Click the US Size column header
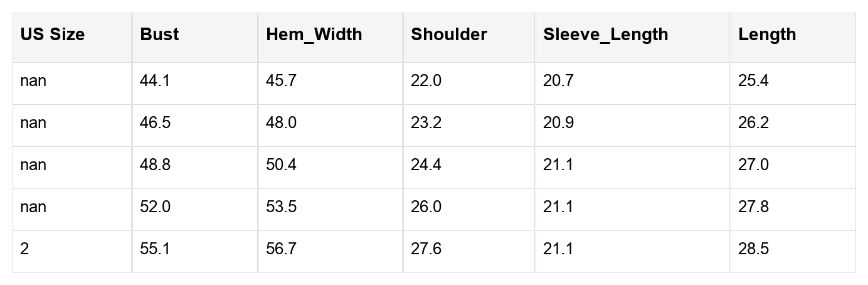 tap(52, 35)
